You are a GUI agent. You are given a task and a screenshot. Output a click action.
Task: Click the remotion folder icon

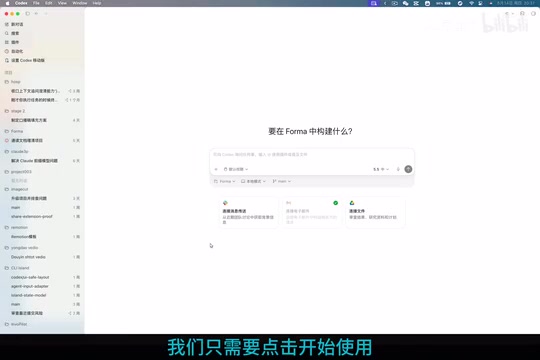click(x=7, y=227)
